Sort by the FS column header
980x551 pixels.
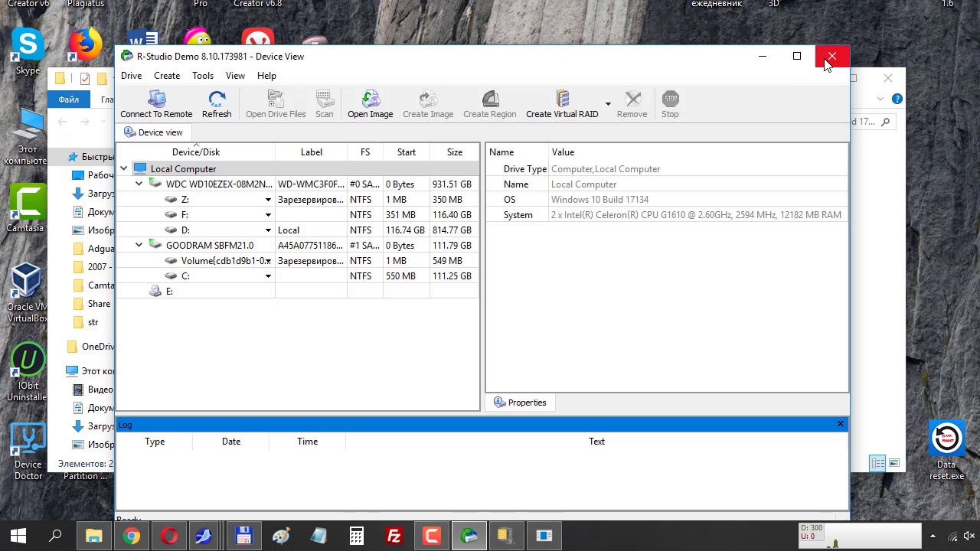(x=365, y=152)
